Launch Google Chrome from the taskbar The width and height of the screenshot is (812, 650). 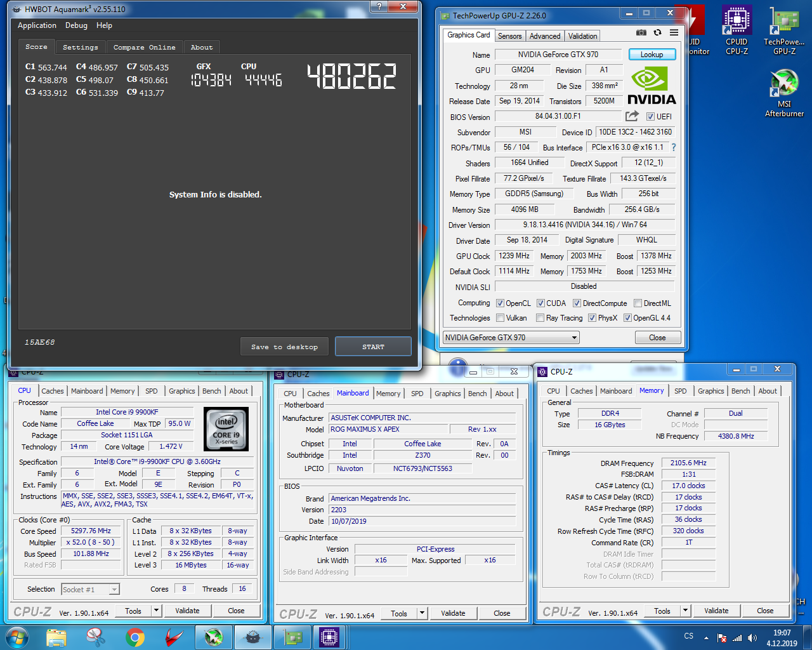click(x=134, y=637)
